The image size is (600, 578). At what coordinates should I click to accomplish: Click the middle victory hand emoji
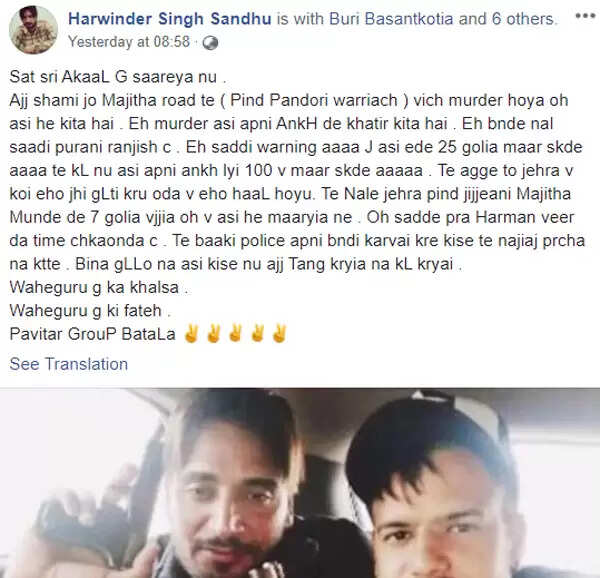235,334
